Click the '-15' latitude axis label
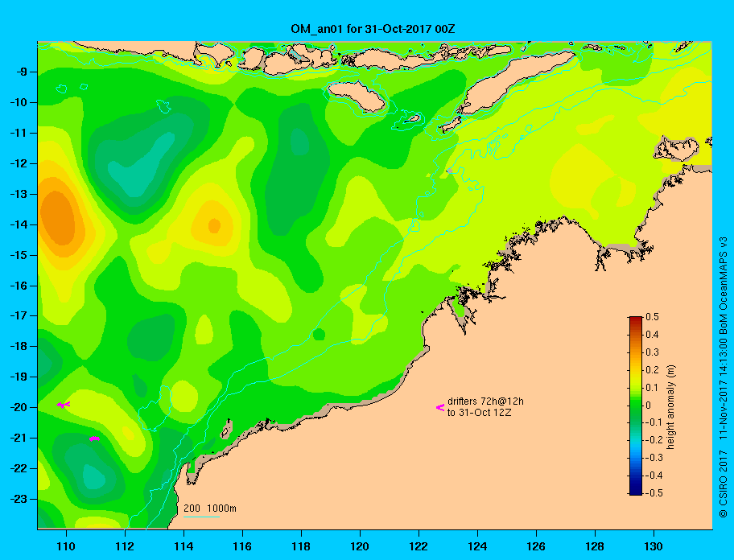734x560 pixels. (19, 255)
